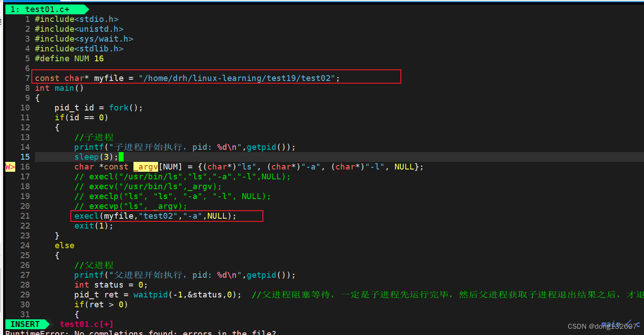This screenshot has width=644, height=335.
Task: Click 'if(ret > 0)' on line 30
Action: click(101, 305)
